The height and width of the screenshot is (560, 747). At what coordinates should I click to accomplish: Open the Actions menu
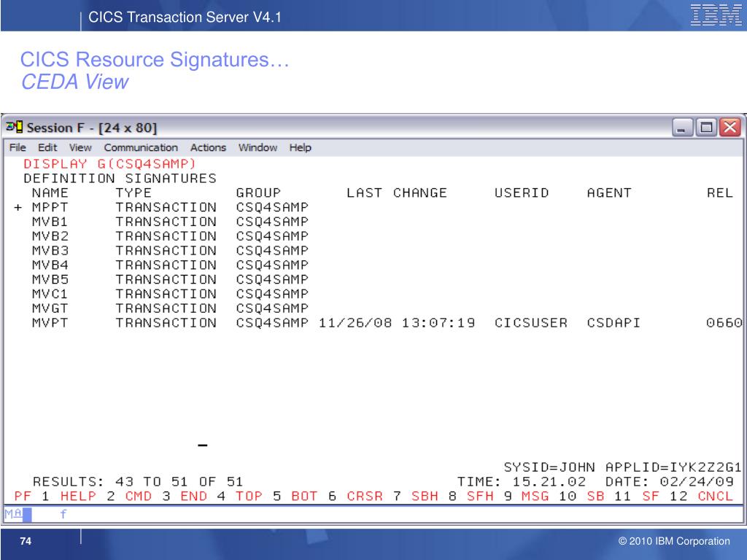208,147
